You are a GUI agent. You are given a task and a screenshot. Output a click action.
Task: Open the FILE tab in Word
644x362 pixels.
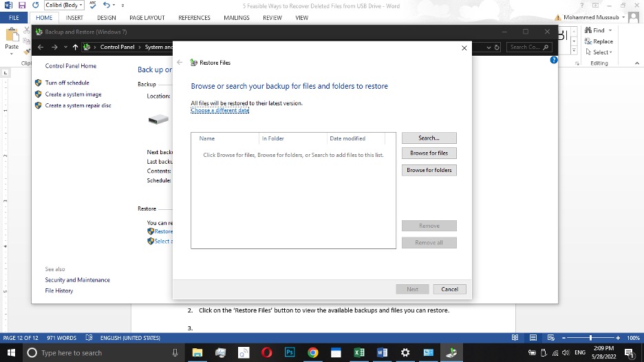[x=14, y=18]
